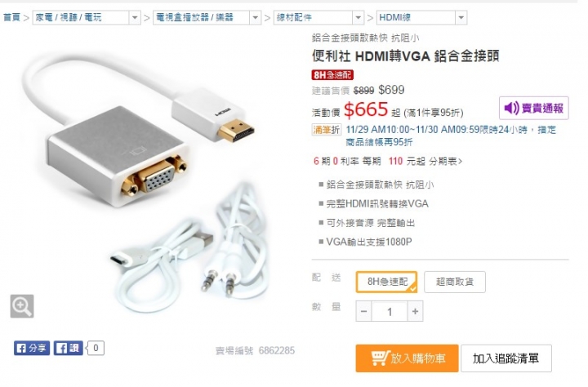The image size is (588, 387).
Task: Expand the 家電 / 視聽 / 電玩 breadcrumb dropdown
Action: pos(135,17)
